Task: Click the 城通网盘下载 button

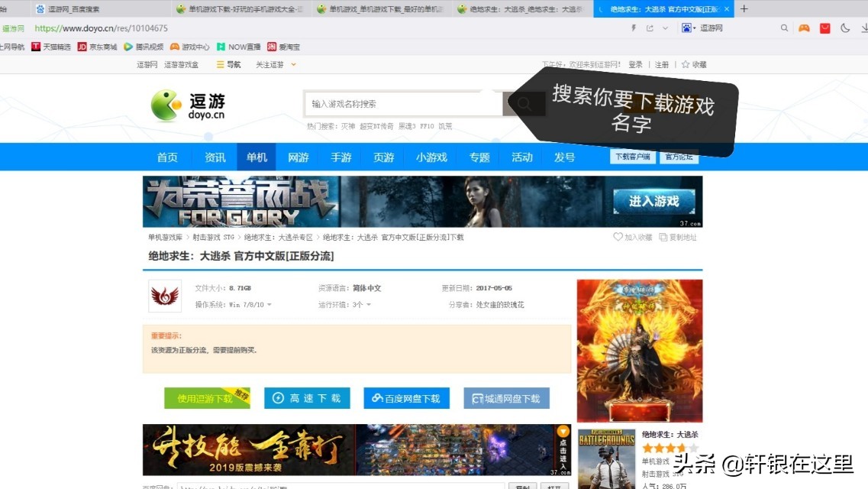Action: click(506, 398)
